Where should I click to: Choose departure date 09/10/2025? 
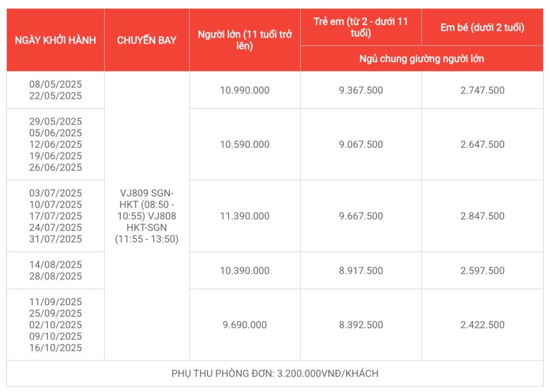point(55,337)
